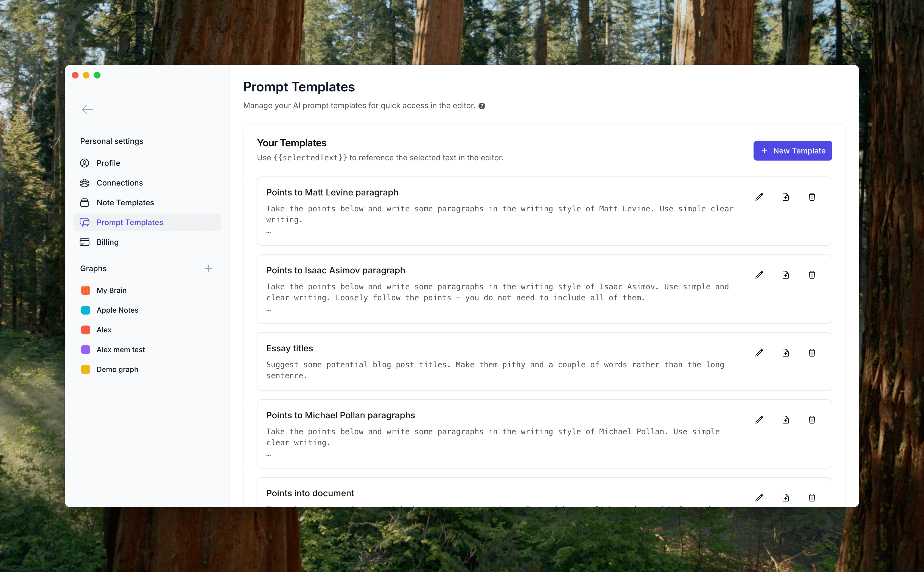The width and height of the screenshot is (924, 572).
Task: Duplicate the Essay titles template
Action: (786, 353)
